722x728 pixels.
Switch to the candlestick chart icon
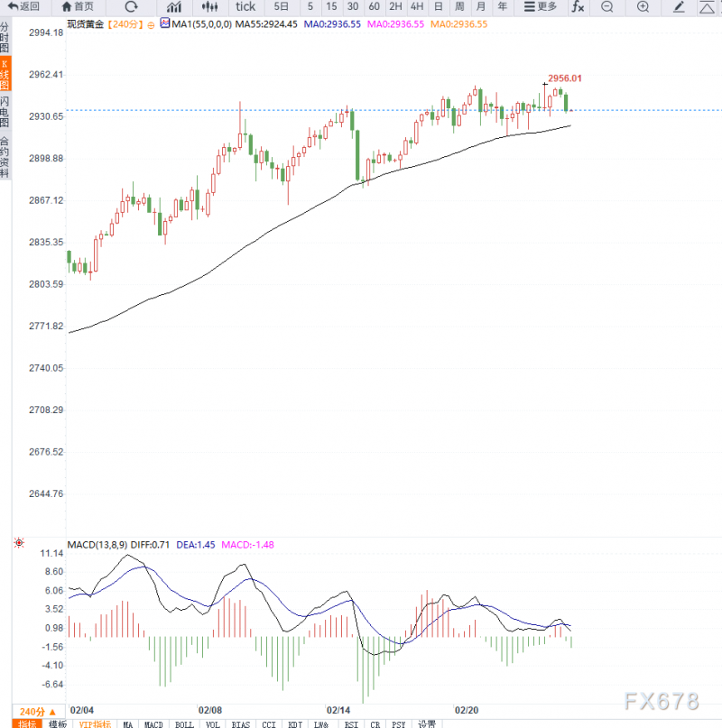tap(209, 6)
